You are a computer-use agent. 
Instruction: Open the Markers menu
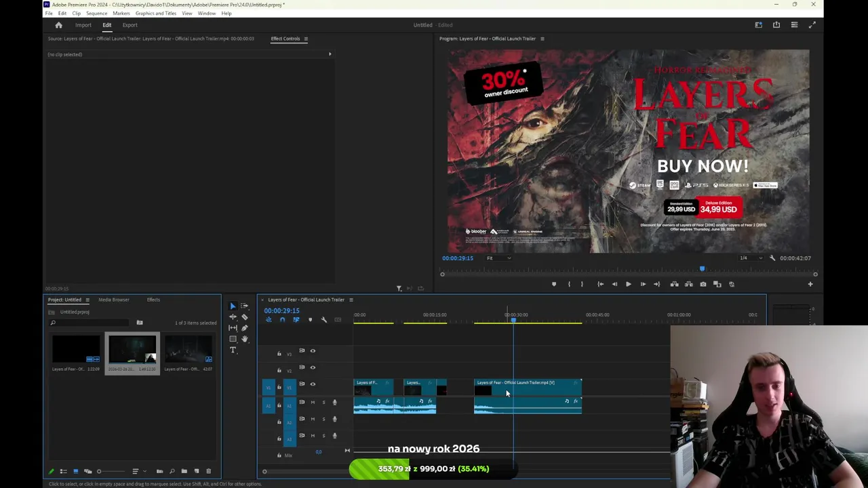[x=121, y=14]
